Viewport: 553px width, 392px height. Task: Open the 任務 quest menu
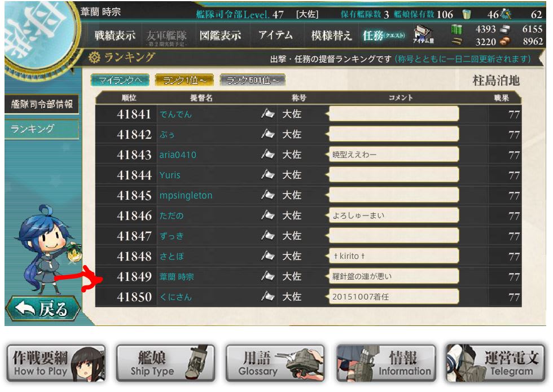[x=384, y=35]
